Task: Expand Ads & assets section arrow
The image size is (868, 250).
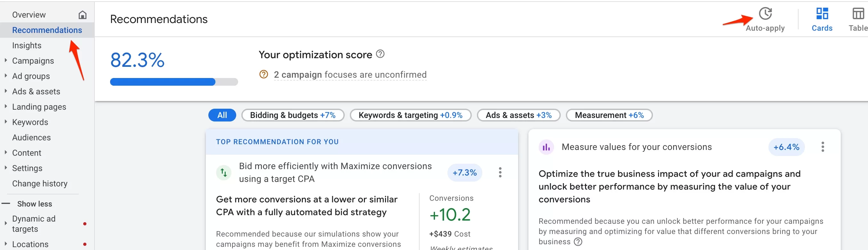Action: [x=6, y=91]
